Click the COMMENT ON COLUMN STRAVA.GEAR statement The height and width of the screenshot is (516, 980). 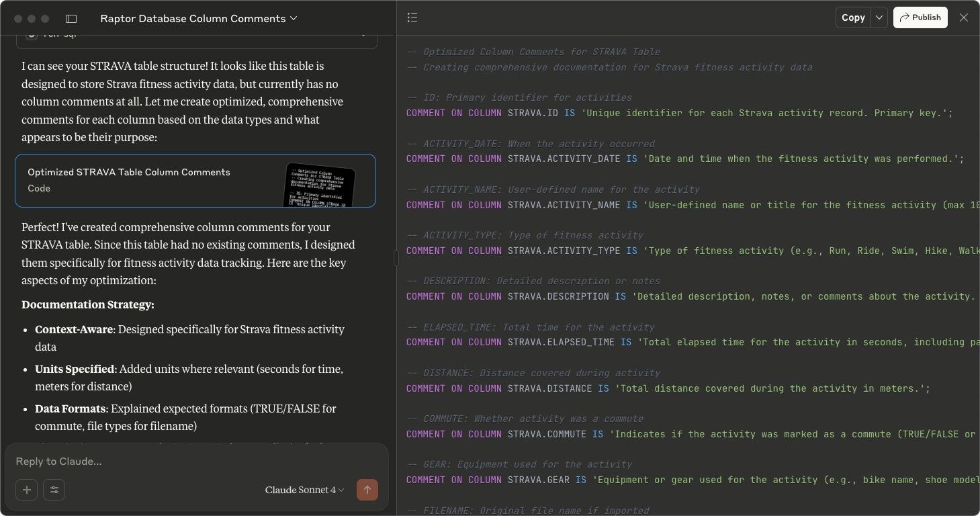click(693, 480)
